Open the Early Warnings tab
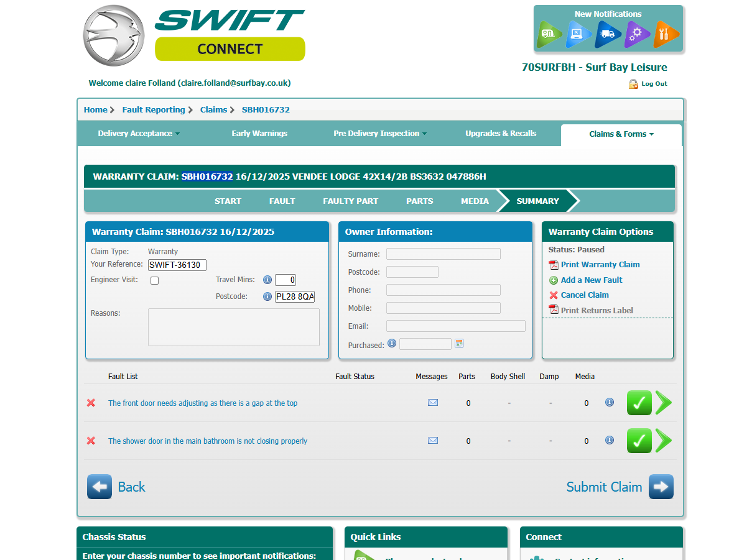The height and width of the screenshot is (560, 729). tap(259, 134)
